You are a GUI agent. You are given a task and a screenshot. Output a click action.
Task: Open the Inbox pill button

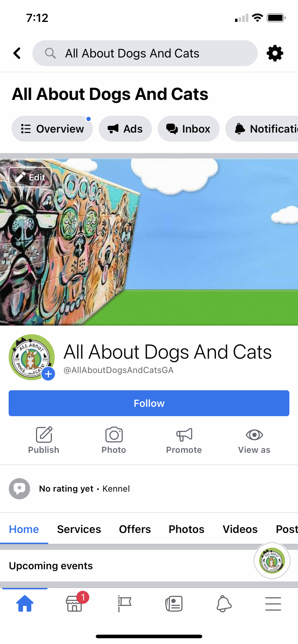tap(189, 129)
